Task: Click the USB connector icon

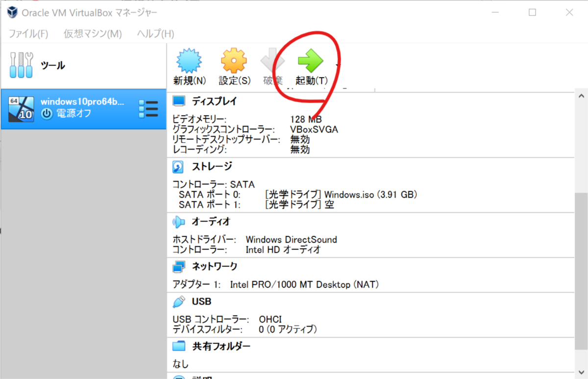Action: point(178,301)
